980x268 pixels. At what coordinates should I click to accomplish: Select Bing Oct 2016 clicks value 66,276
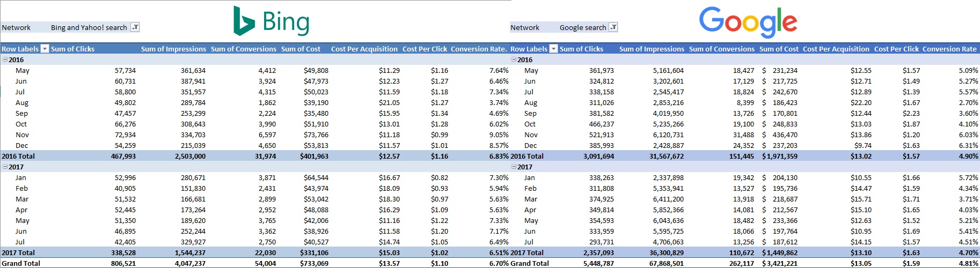[125, 124]
